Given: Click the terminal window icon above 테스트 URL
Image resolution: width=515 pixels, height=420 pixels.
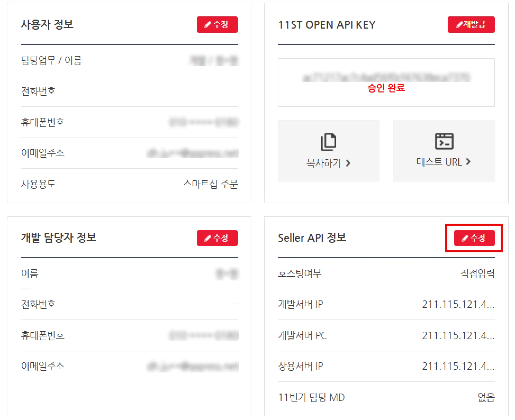Looking at the screenshot, I should pos(444,141).
